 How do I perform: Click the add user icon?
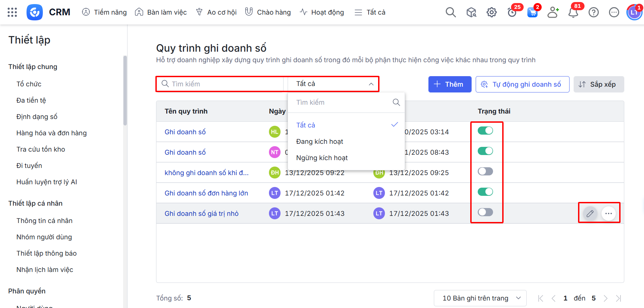click(x=553, y=13)
